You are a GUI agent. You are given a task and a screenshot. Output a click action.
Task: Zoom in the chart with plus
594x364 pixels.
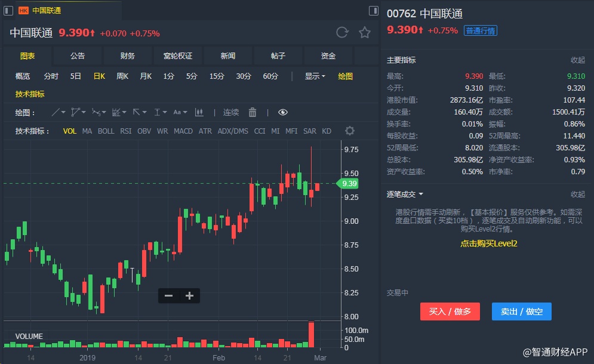point(189,295)
